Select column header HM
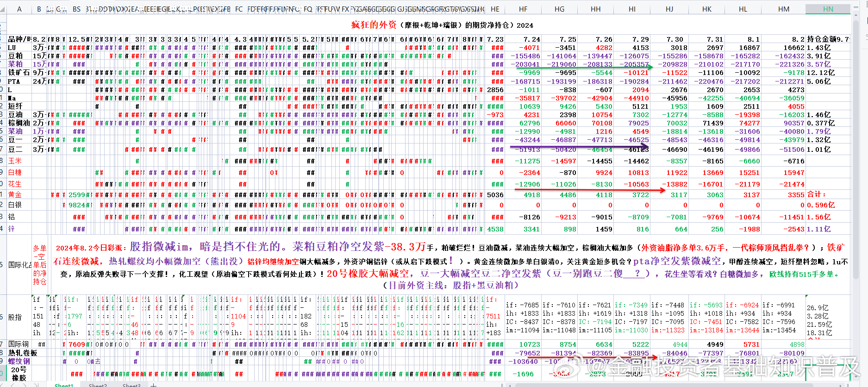The width and height of the screenshot is (868, 387). coord(783,9)
